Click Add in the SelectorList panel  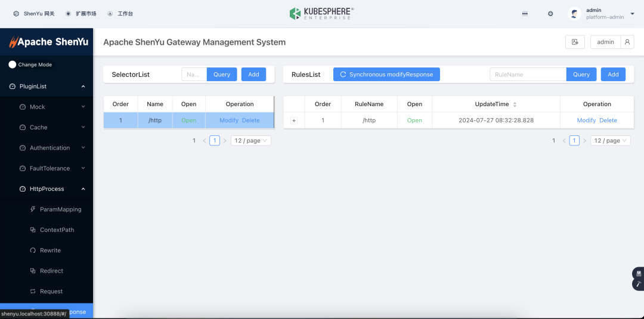point(254,75)
